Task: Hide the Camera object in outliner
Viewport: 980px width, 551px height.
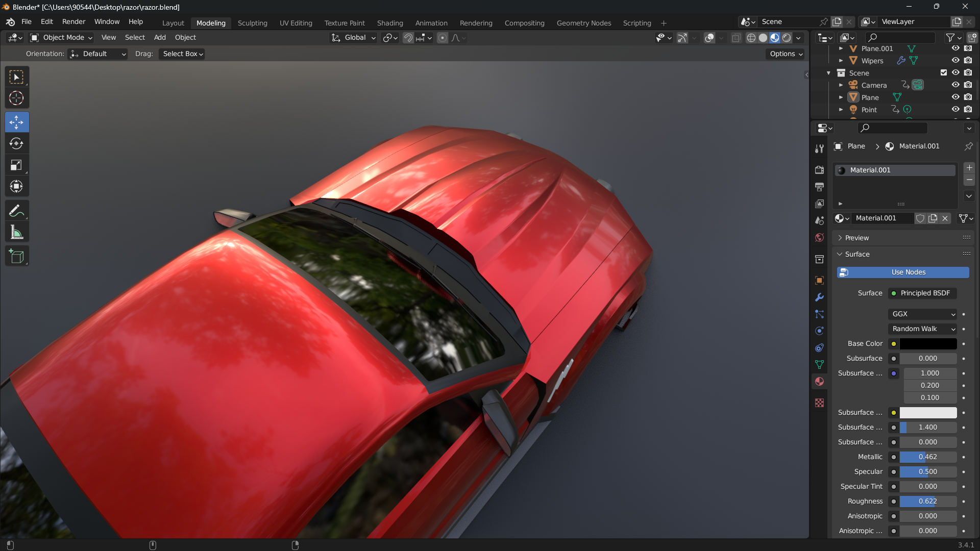Action: [955, 85]
